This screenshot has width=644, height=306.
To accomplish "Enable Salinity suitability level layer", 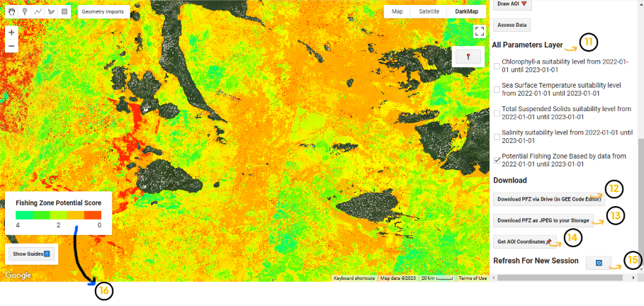I will click(x=497, y=137).
